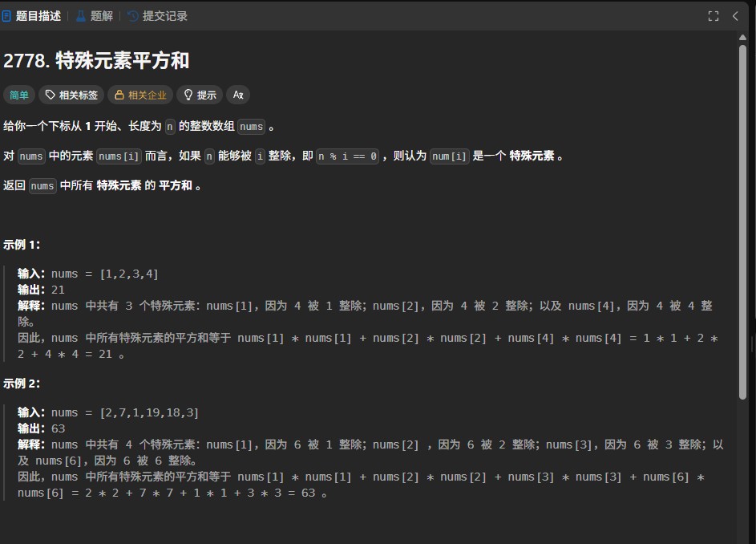This screenshot has height=544, width=756.
Task: Click the inline code nums[i]
Action: tap(119, 156)
